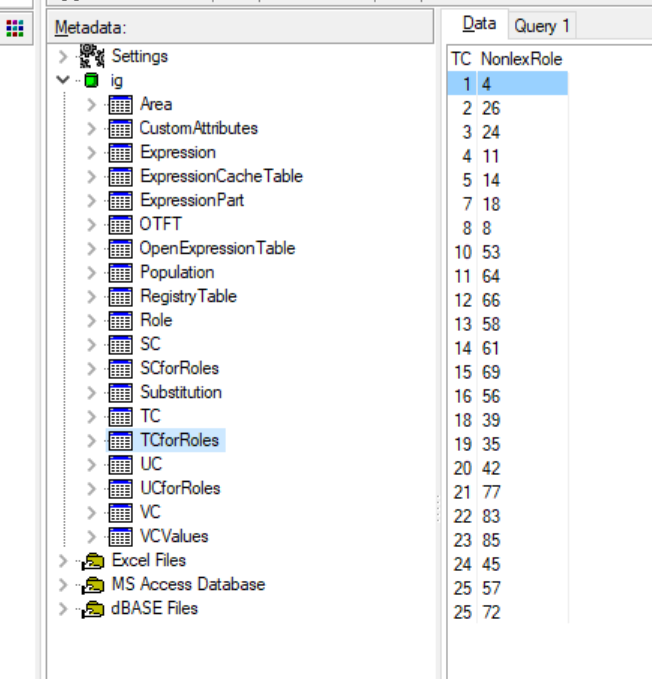The width and height of the screenshot is (652, 679).
Task: Expand the TCforRoles table node
Action: pos(92,440)
